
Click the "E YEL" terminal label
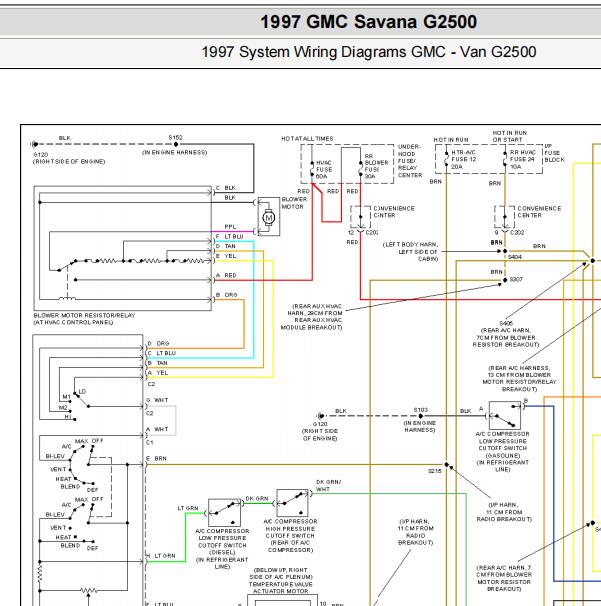click(x=226, y=256)
